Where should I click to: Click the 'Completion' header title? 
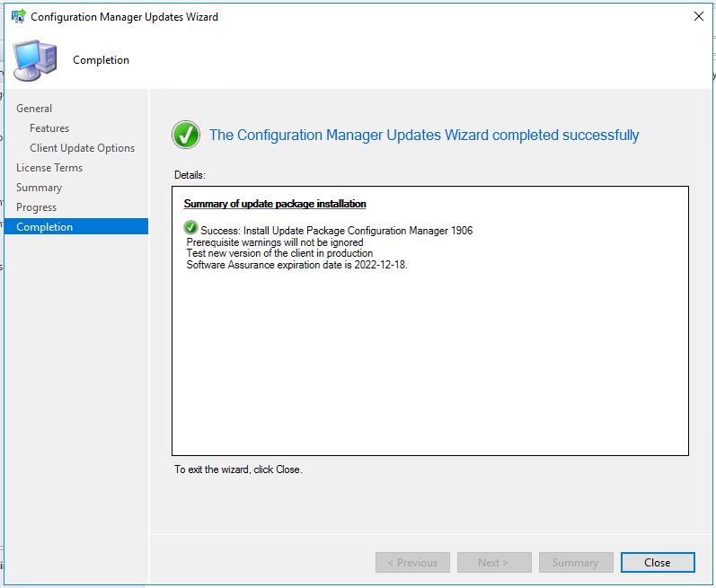(101, 60)
